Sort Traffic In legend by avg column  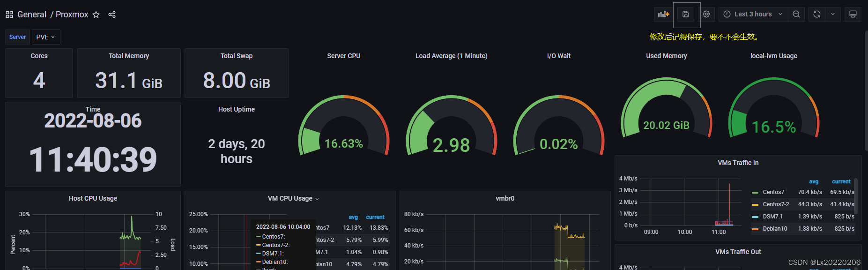[814, 182]
